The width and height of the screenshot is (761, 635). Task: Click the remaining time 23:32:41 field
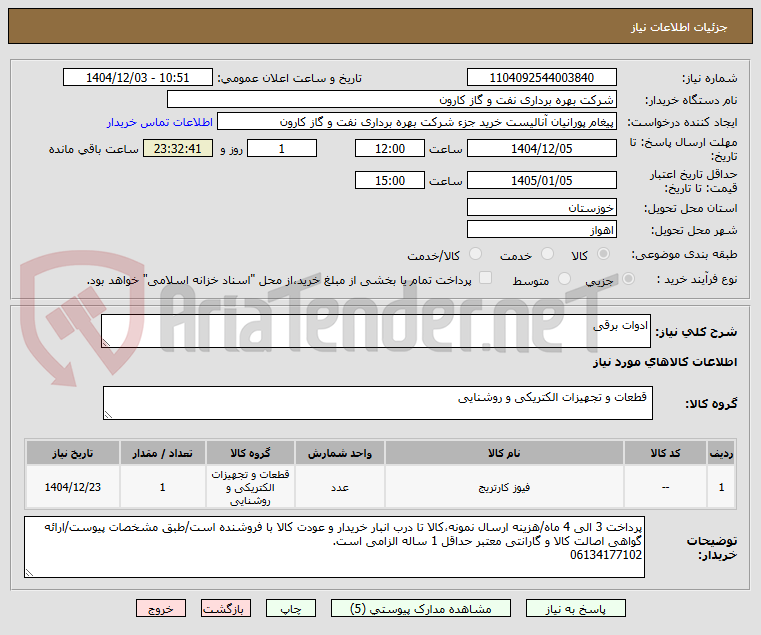(178, 149)
